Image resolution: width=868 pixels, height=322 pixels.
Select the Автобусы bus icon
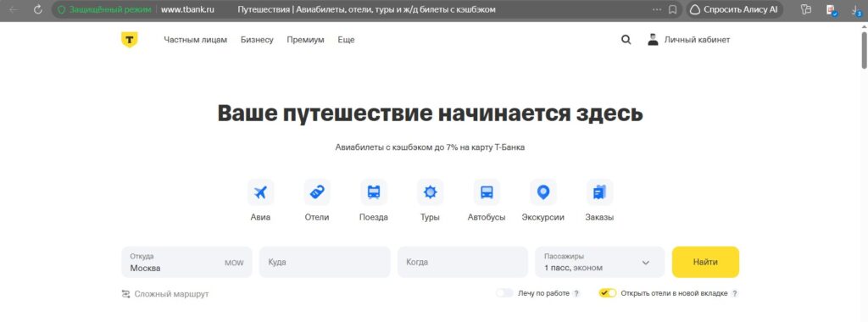pos(487,192)
